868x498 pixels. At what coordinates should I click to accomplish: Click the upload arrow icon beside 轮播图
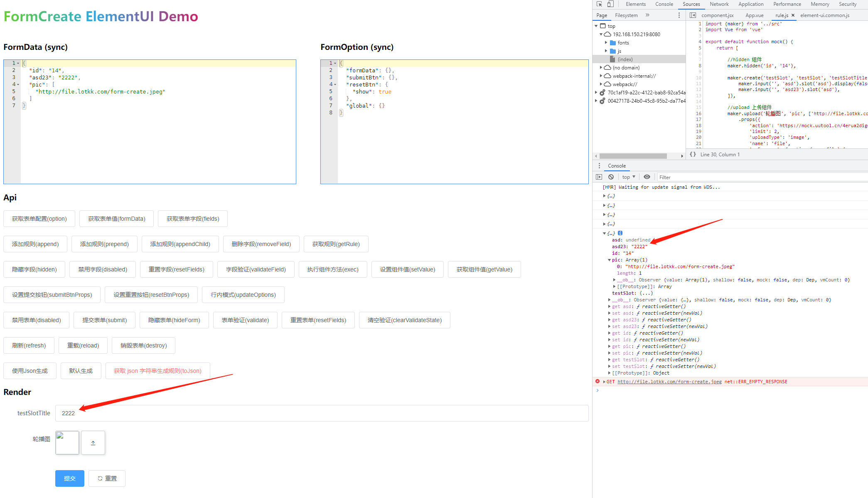click(x=93, y=442)
